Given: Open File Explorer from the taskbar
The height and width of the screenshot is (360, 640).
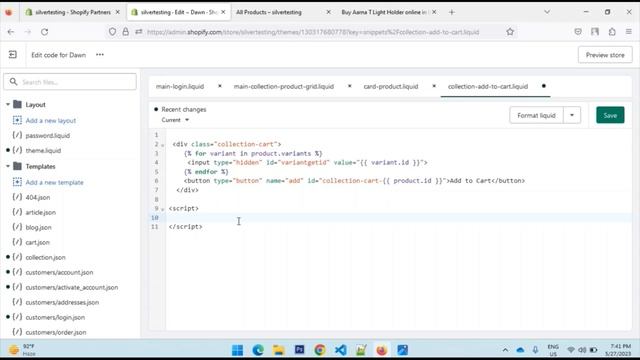Looking at the screenshot, I should 279,350.
